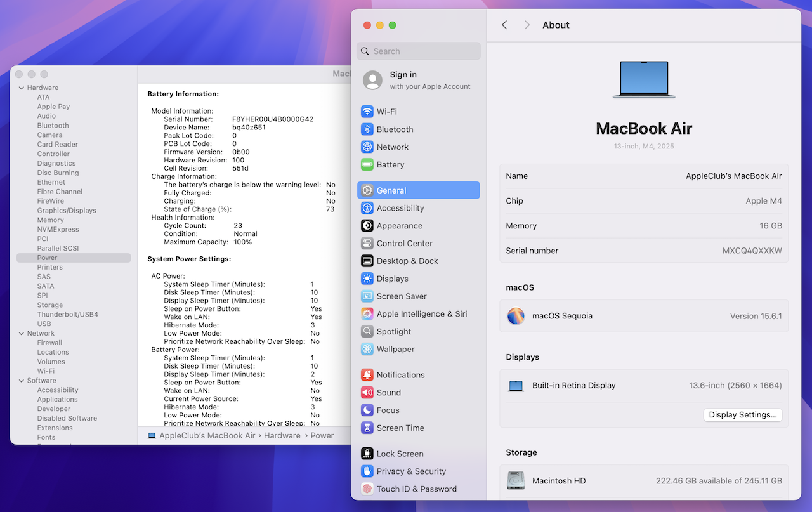Screen dimensions: 812x512
Task: Open Control Center settings
Action: point(419,244)
